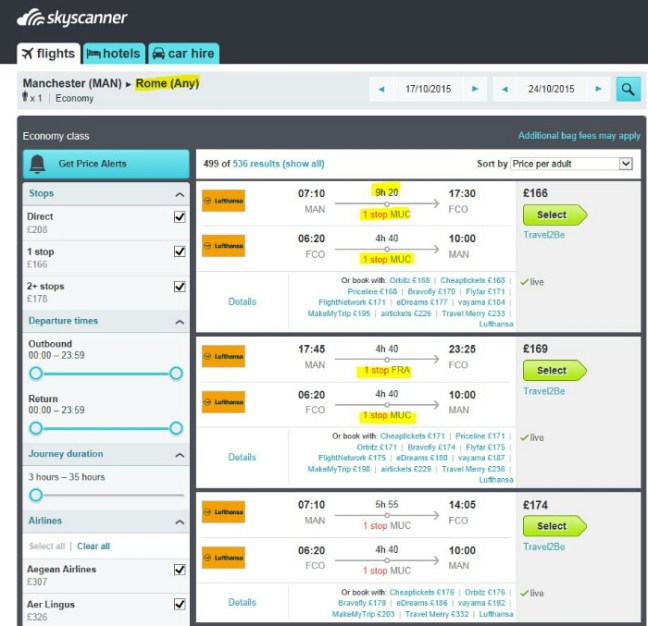Select the £174 flight deal

tap(555, 526)
